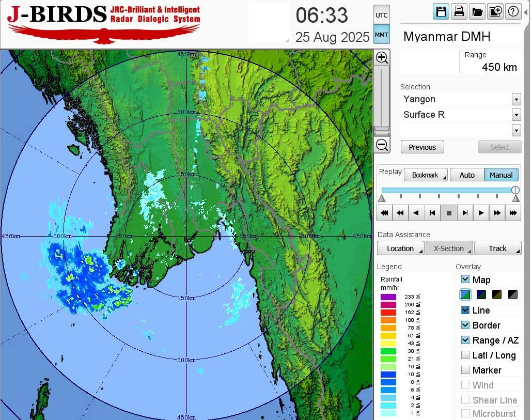The image size is (532, 420).
Task: Open the Location data assistance menu
Action: coord(400,248)
